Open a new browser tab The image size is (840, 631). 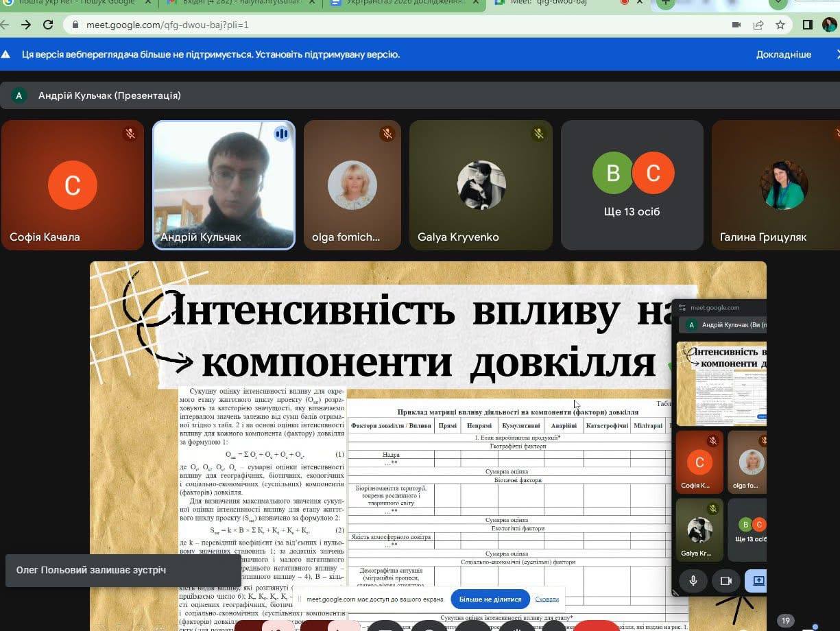(x=664, y=3)
